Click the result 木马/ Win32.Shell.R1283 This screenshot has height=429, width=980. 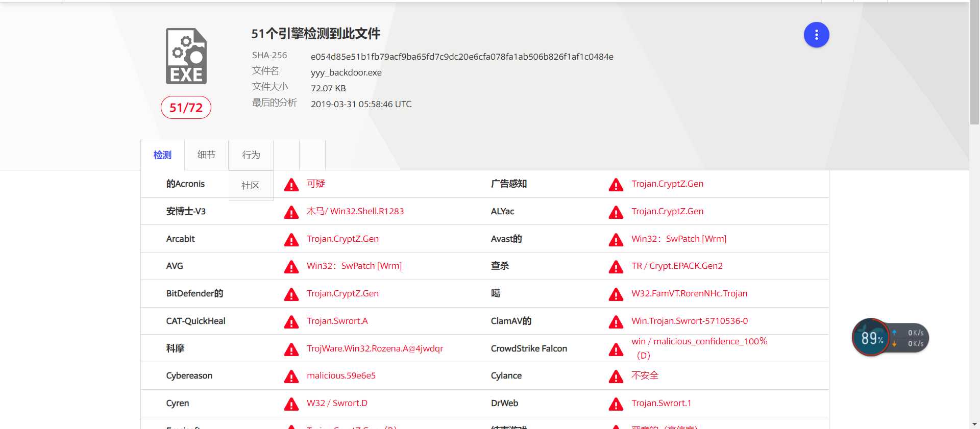click(x=355, y=211)
